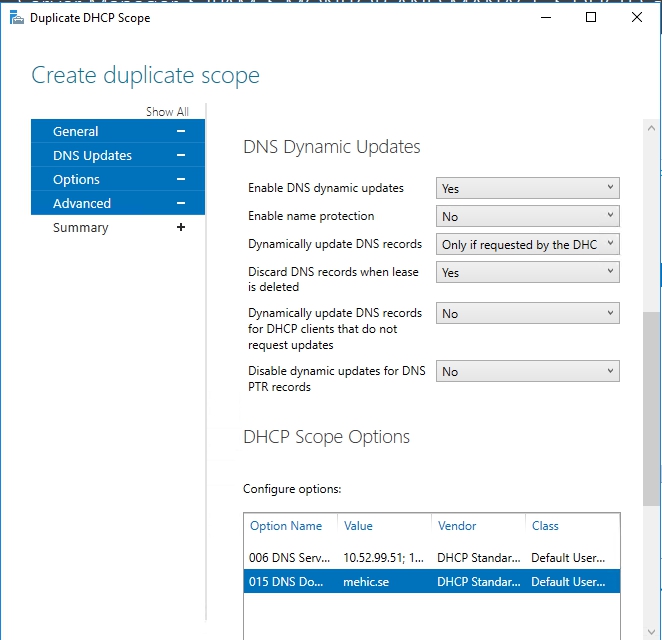
Task: Collapse the General section minus icon
Action: [x=181, y=131]
